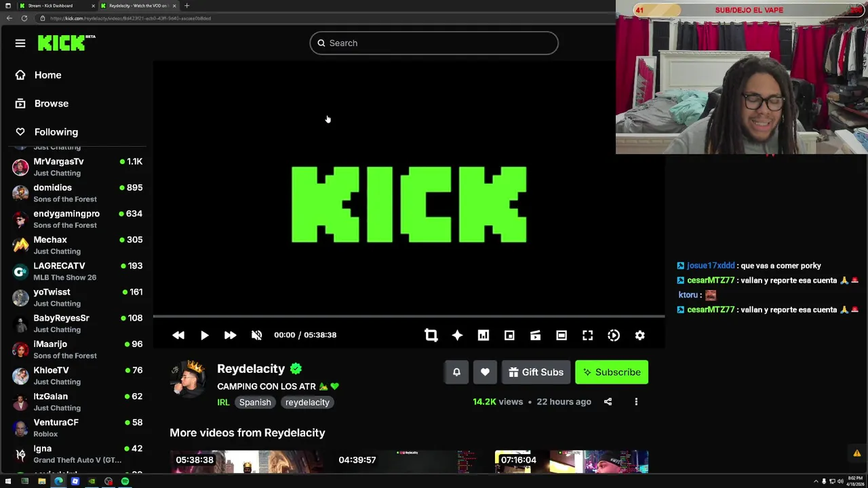Toggle notifications bell for Reydelacity
The height and width of the screenshot is (488, 868).
tap(456, 372)
